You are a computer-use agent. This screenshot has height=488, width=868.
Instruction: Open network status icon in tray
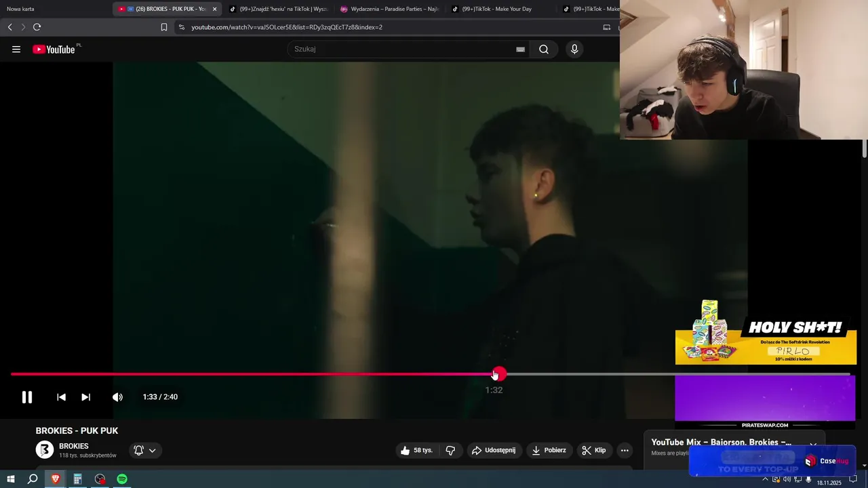[x=797, y=479]
